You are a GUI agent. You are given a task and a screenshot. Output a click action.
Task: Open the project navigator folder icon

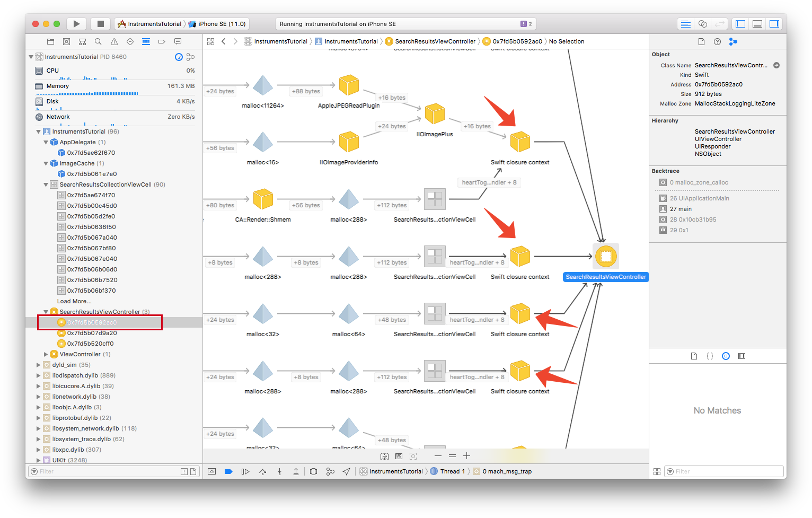click(50, 41)
